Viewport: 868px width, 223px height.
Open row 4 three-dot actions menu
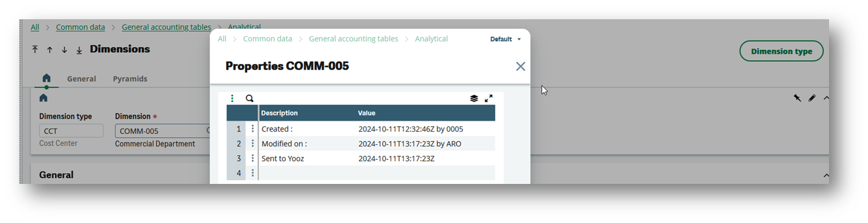click(253, 173)
